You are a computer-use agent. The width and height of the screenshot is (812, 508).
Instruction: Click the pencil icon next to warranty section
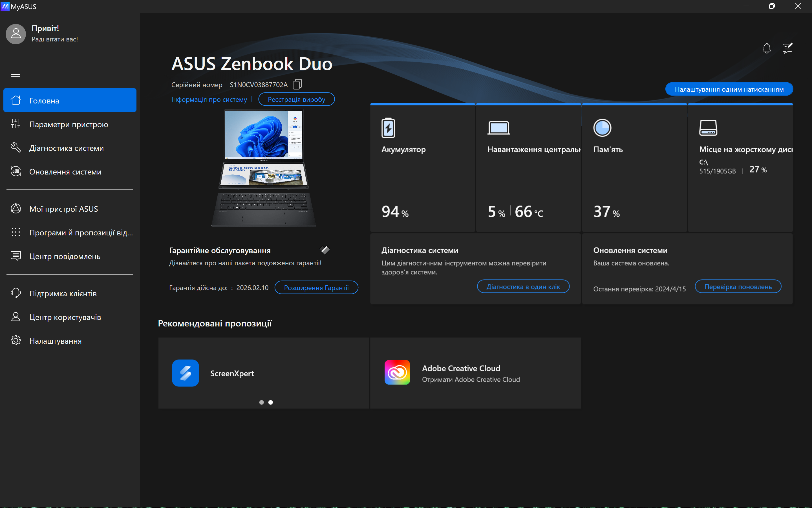click(x=325, y=250)
